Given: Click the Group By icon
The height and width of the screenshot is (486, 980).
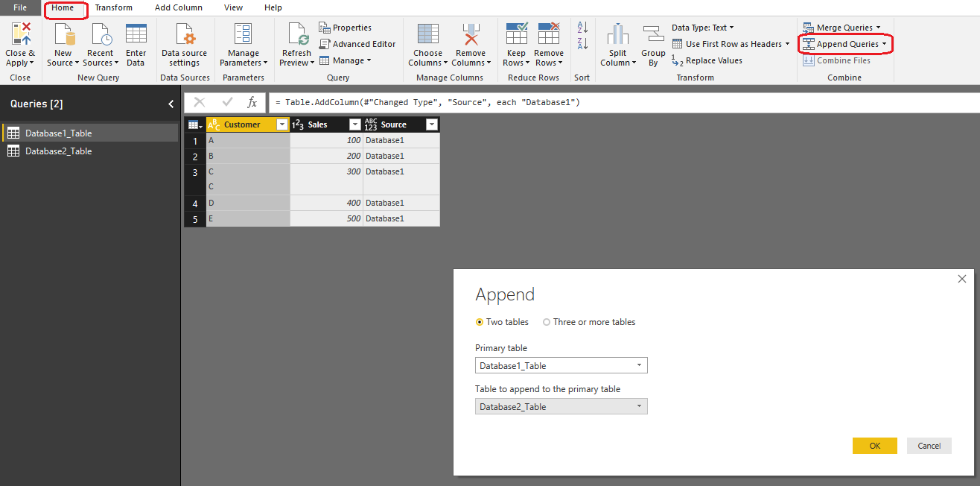Looking at the screenshot, I should click(653, 34).
